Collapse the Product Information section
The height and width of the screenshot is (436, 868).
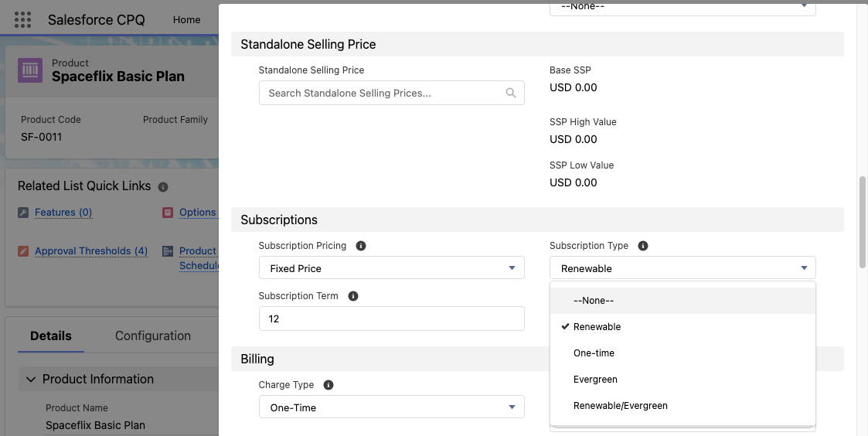[x=31, y=380]
